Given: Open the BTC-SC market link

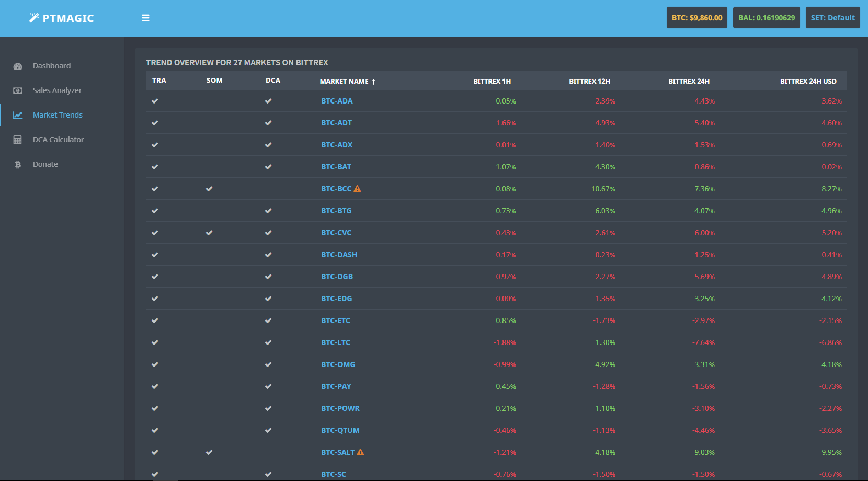Looking at the screenshot, I should [334, 474].
